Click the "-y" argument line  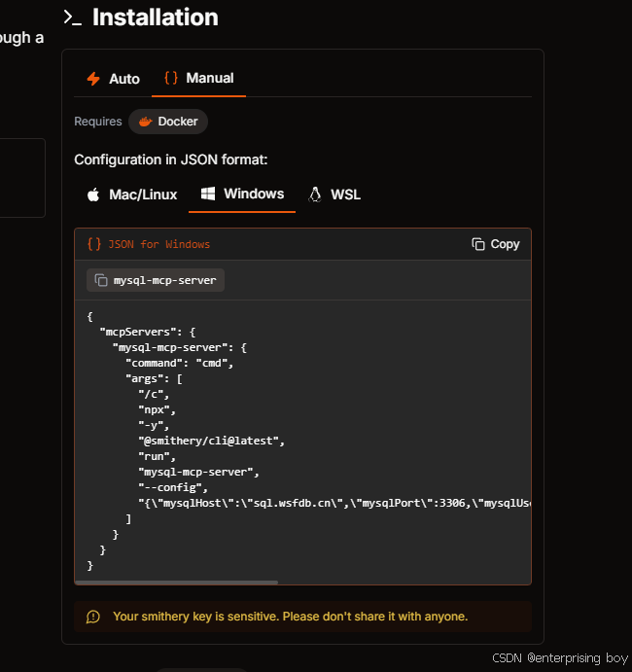pos(154,426)
